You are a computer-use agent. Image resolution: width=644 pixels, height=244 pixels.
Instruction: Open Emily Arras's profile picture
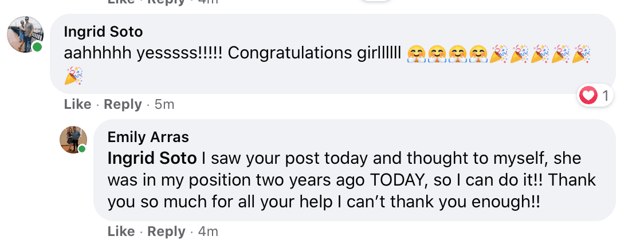[73, 139]
